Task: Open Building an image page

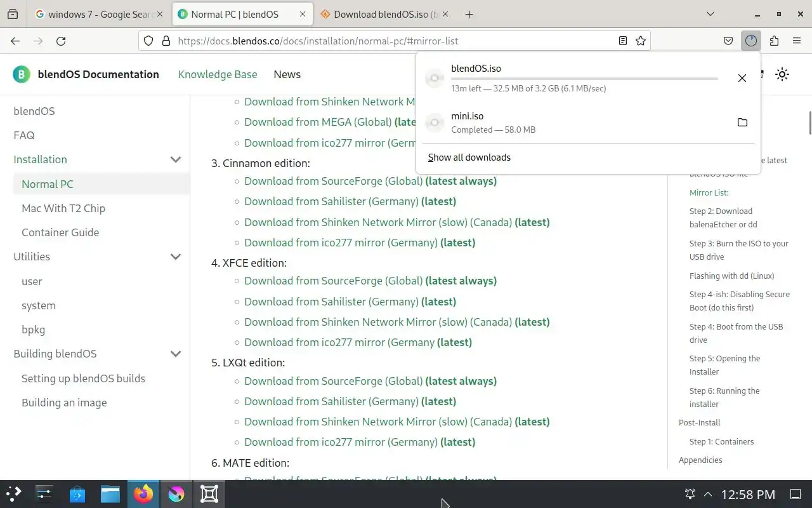Action: click(x=64, y=403)
